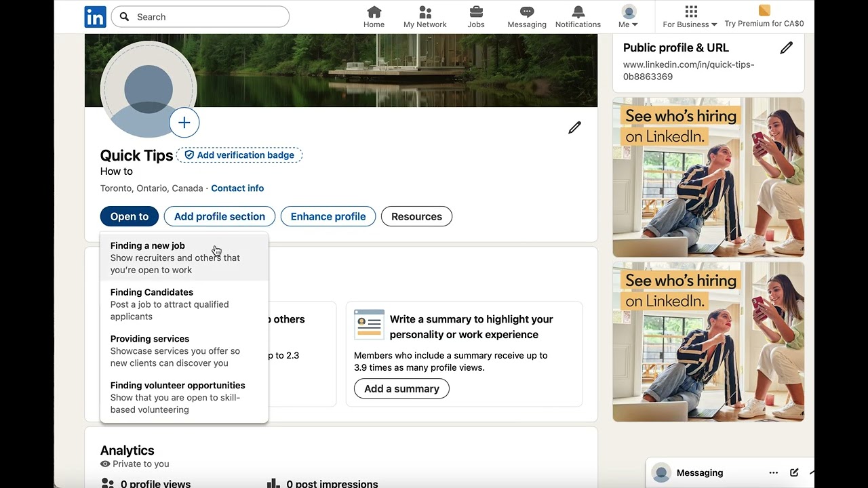Open Resources
Viewport: 868px width, 488px height.
click(x=416, y=216)
